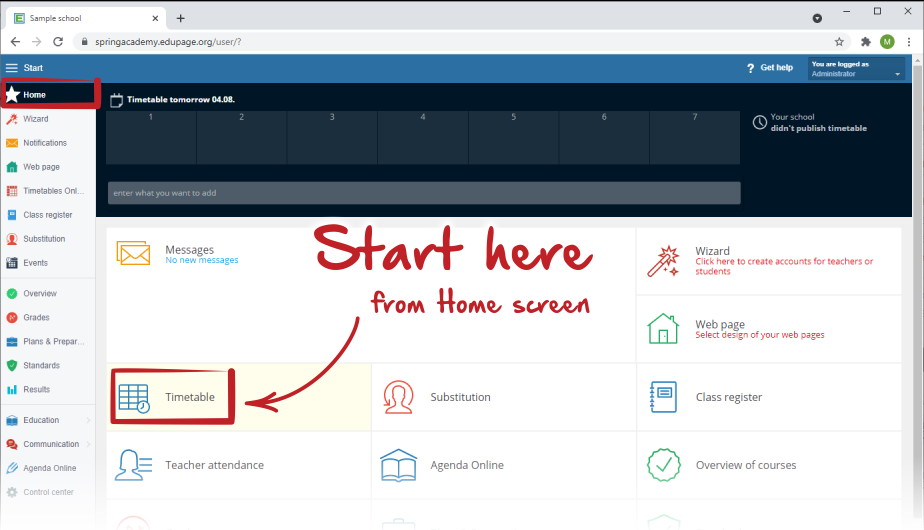This screenshot has width=924, height=530.
Task: Click the Web page house tile icon
Action: [x=663, y=328]
